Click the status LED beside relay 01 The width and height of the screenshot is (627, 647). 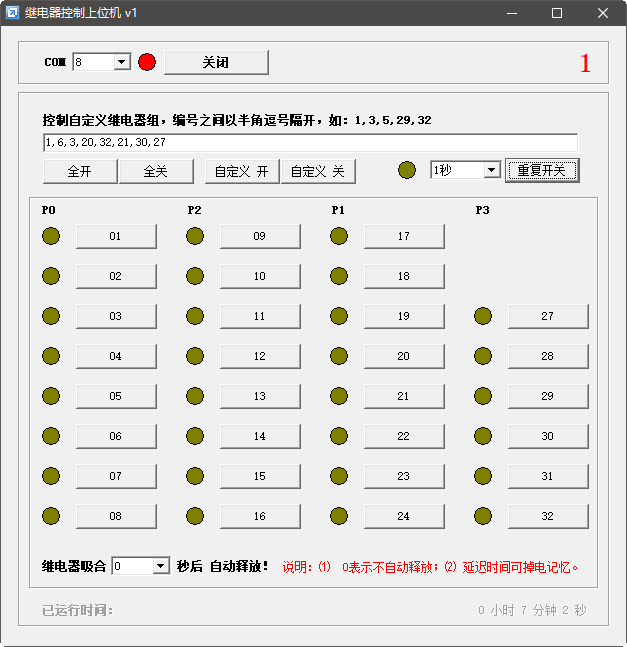pos(51,236)
